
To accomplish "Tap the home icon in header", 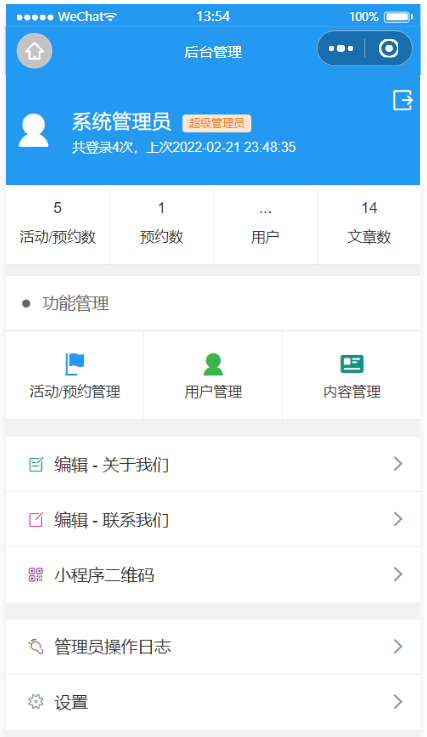I will pyautogui.click(x=34, y=51).
